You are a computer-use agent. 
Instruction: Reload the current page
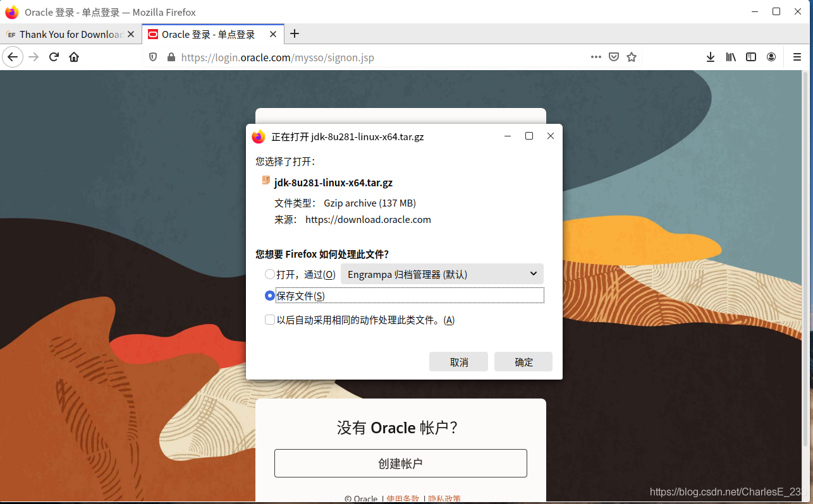pos(54,57)
